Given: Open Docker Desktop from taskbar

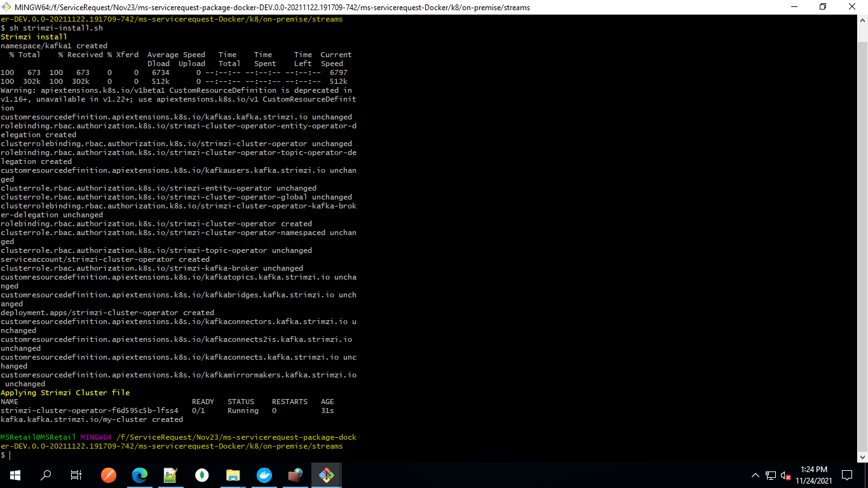Looking at the screenshot, I should tap(264, 475).
